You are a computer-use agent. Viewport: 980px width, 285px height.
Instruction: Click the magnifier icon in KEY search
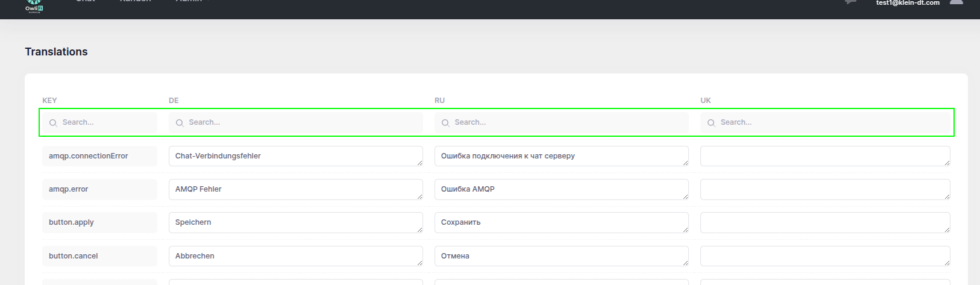53,123
